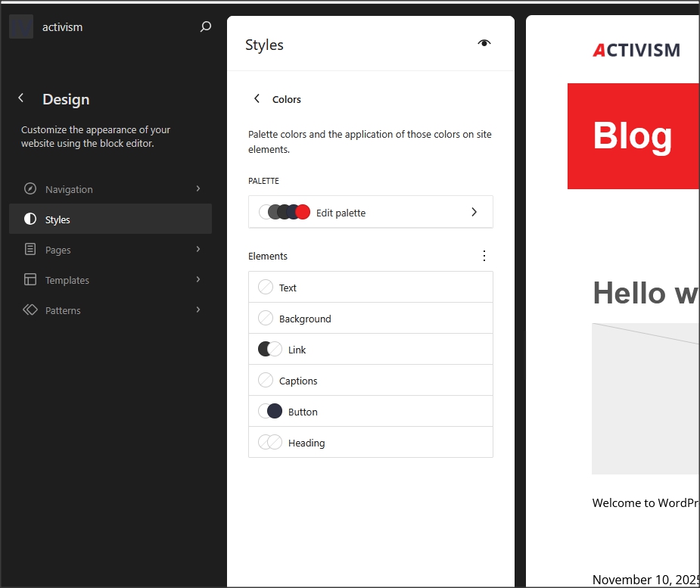Click the Pages document icon
The height and width of the screenshot is (588, 700).
(x=30, y=250)
